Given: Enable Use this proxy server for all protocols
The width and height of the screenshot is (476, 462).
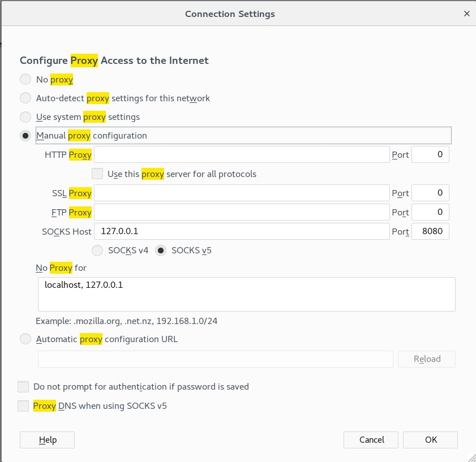Looking at the screenshot, I should pos(97,174).
